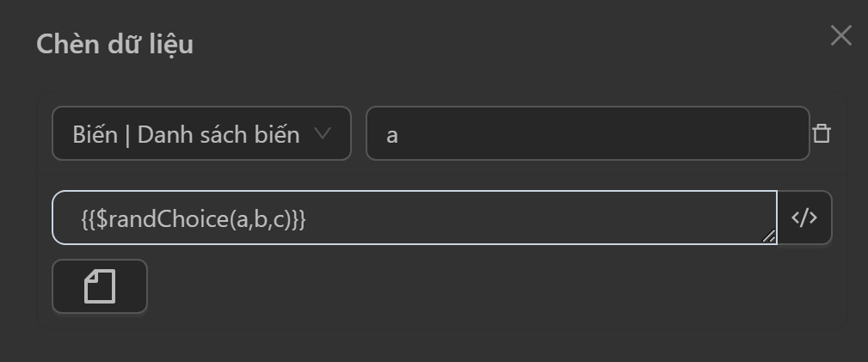
Task: Click the page-shaped icon under expression box
Action: [100, 286]
